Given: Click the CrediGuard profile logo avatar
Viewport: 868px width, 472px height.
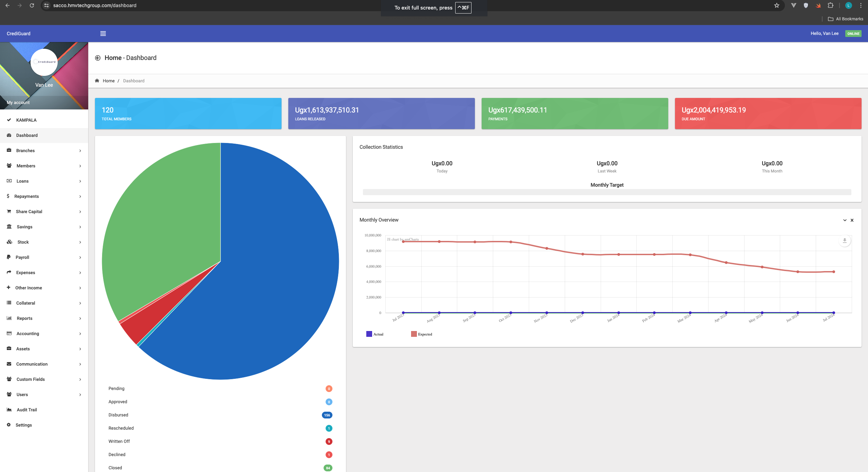Looking at the screenshot, I should pos(44,62).
